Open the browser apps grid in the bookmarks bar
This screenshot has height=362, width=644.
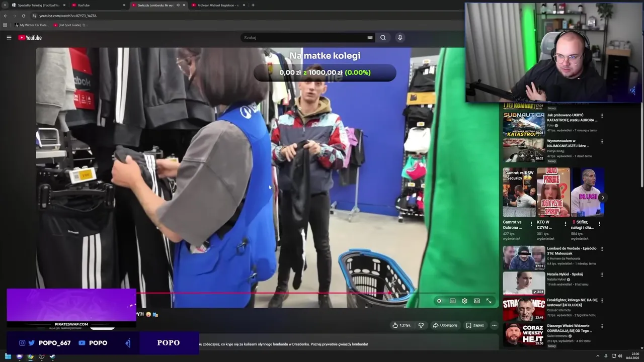pos(5,25)
